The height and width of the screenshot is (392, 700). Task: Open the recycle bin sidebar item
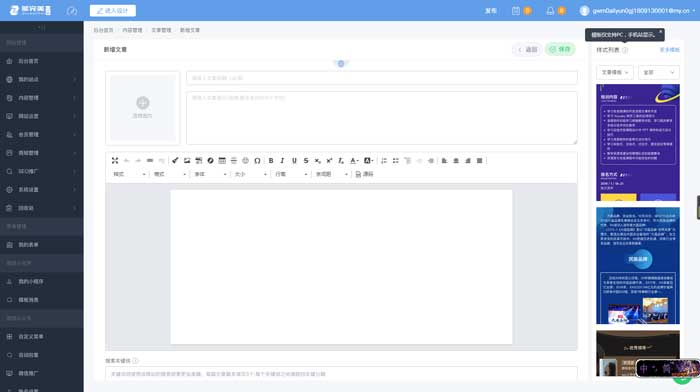pos(42,208)
